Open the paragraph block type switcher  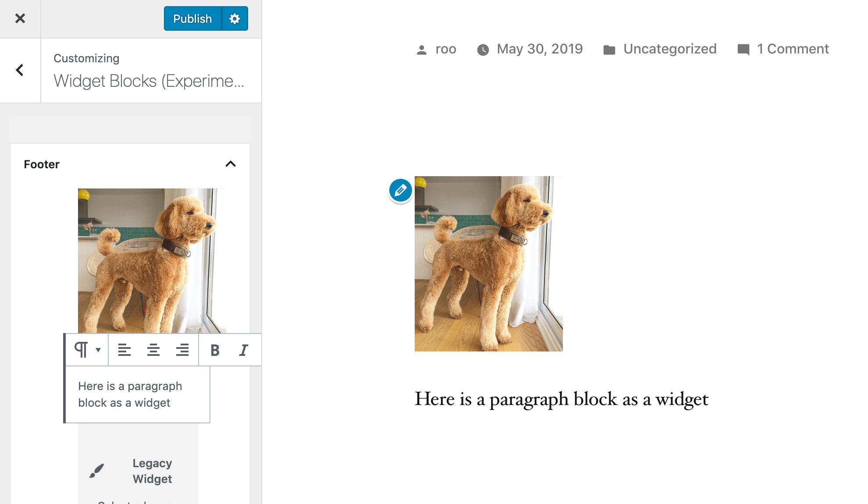click(87, 350)
